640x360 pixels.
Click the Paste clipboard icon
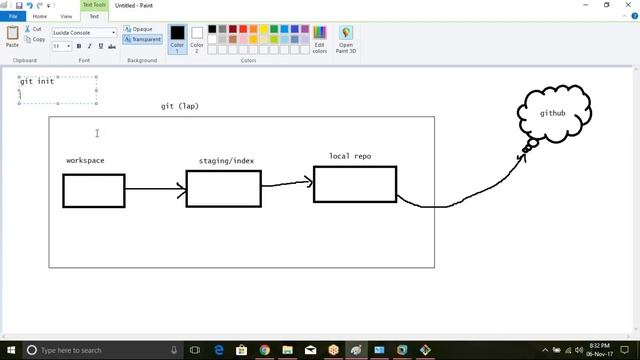point(12,33)
